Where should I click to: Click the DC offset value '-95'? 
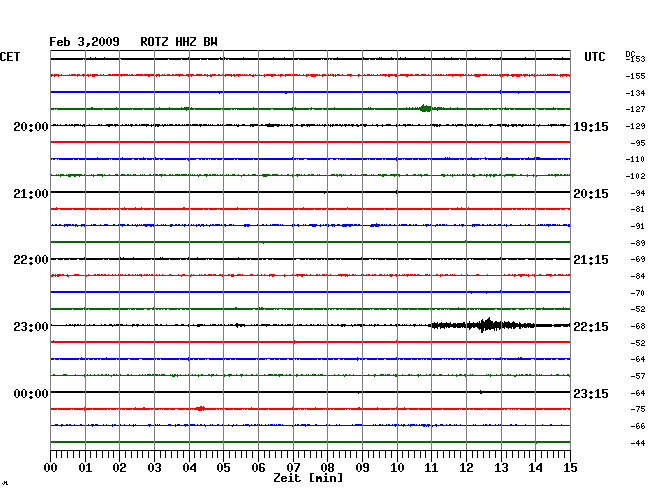point(638,143)
